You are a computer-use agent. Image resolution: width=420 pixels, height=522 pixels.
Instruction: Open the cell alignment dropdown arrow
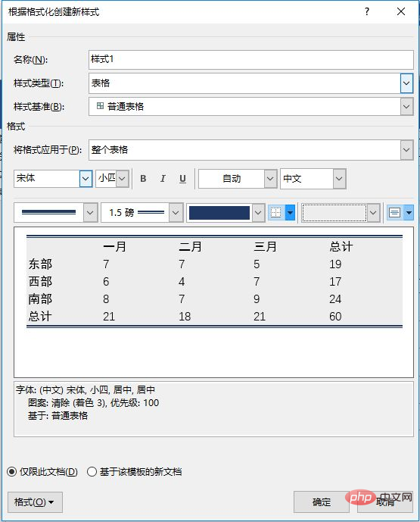coord(409,212)
